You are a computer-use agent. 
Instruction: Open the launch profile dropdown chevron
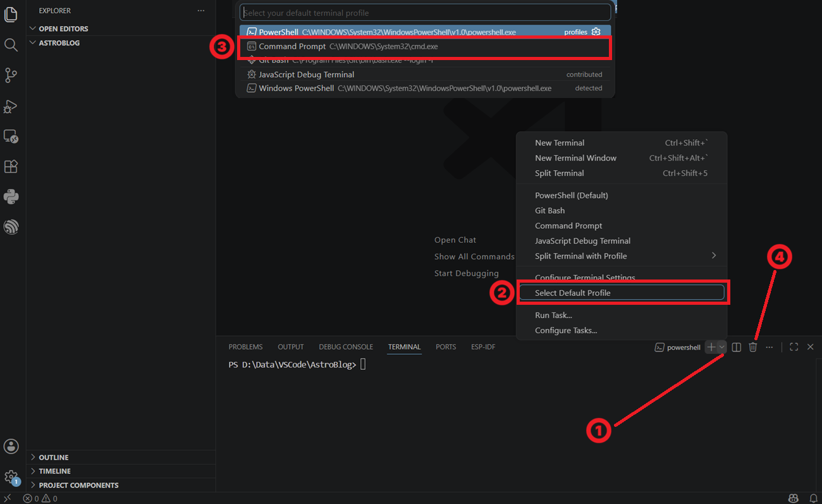[721, 347]
